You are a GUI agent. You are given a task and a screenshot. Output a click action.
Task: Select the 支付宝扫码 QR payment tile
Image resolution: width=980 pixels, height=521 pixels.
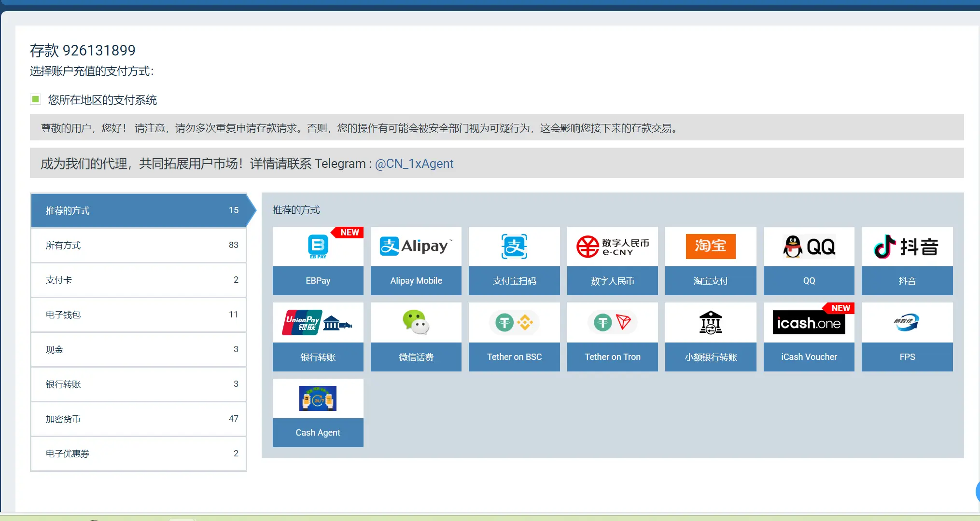(x=514, y=261)
